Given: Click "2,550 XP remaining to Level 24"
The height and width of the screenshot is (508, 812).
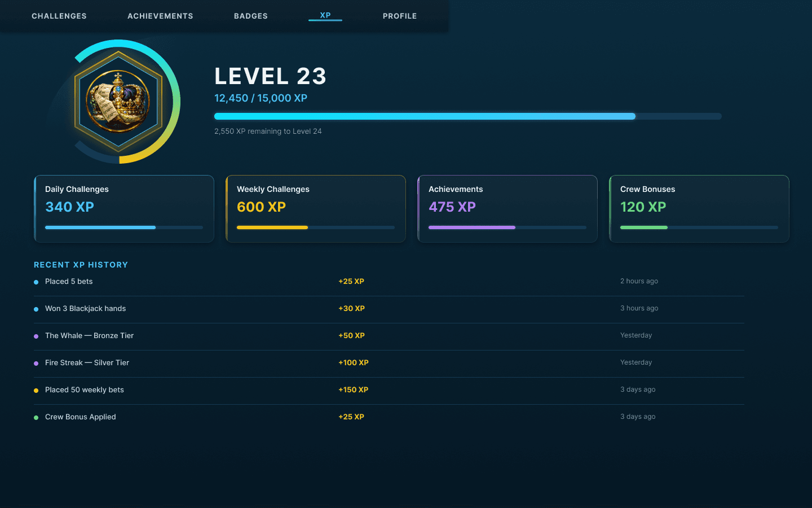Looking at the screenshot, I should coord(268,131).
